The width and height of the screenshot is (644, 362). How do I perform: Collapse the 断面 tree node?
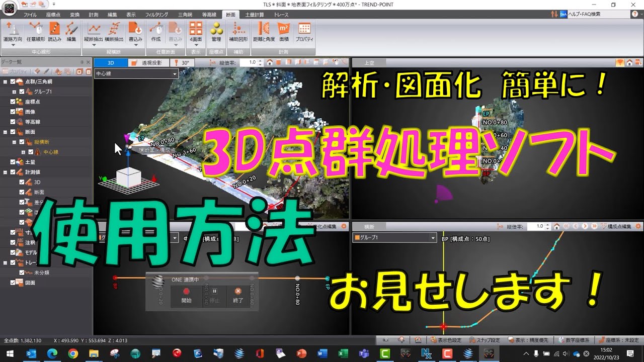[5, 132]
